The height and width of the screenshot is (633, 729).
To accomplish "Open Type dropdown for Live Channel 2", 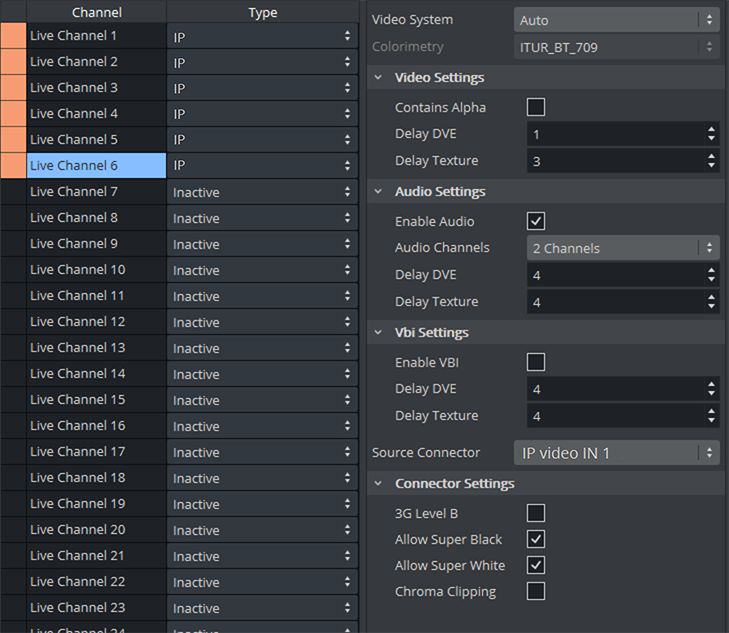I will pos(262,62).
